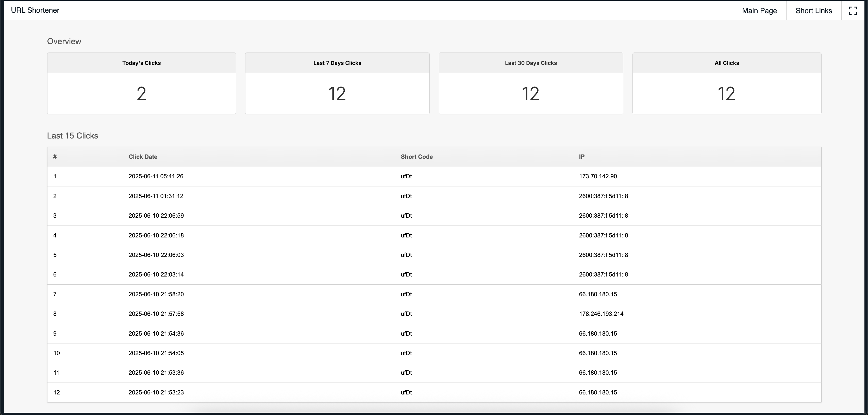Open the Main Page nav link
868x415 pixels.
point(759,10)
